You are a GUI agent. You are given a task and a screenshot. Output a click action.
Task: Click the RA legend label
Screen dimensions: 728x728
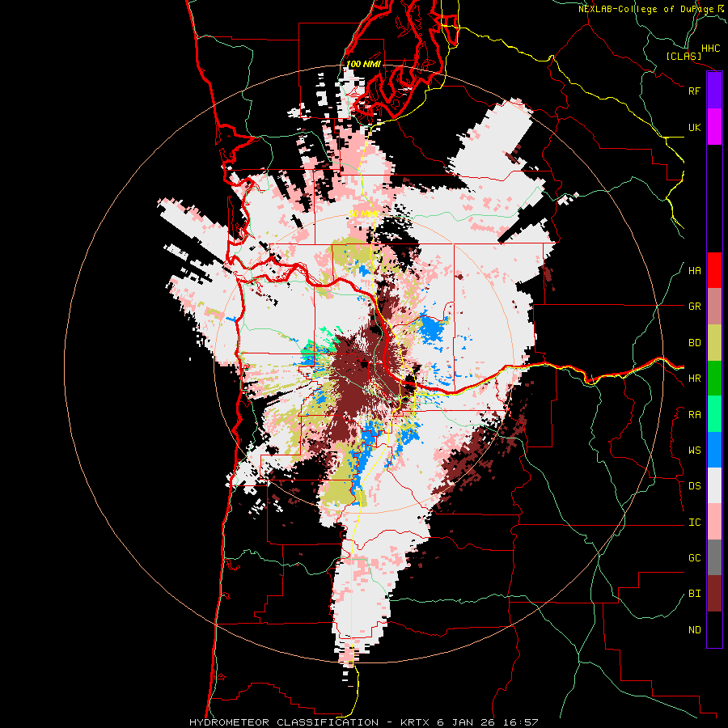[694, 415]
